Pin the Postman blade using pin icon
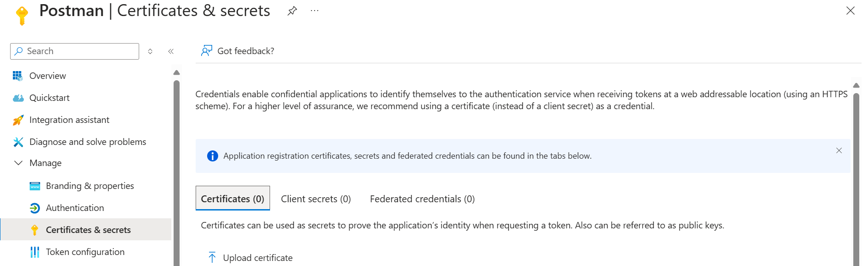Image resolution: width=868 pixels, height=266 pixels. tap(292, 11)
